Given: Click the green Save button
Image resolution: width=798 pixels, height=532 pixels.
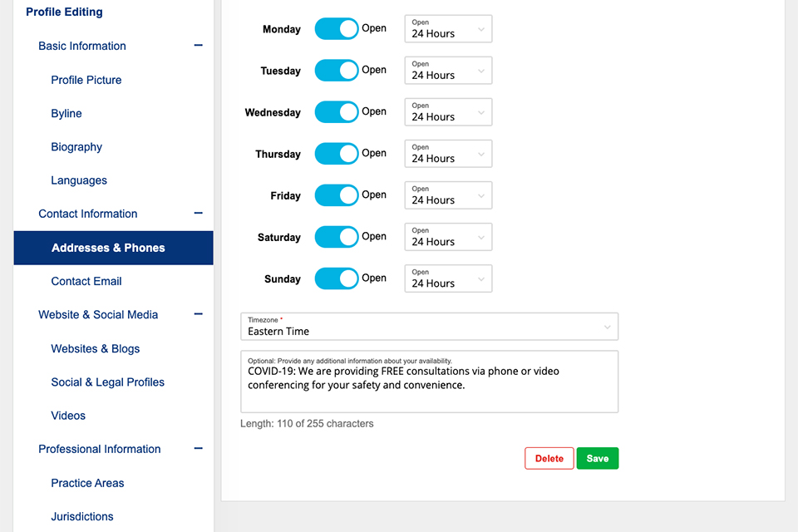Looking at the screenshot, I should 597,458.
